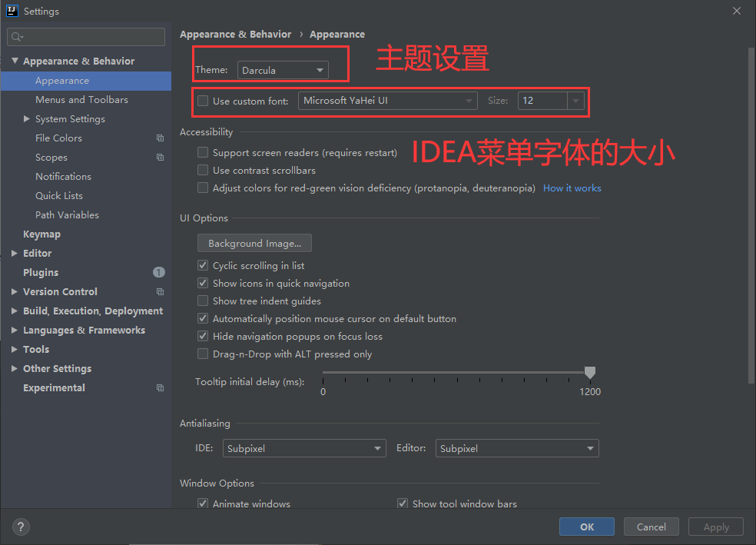
Task: Open the IDE antialiasing Subpixel dropdown
Action: [x=304, y=449]
